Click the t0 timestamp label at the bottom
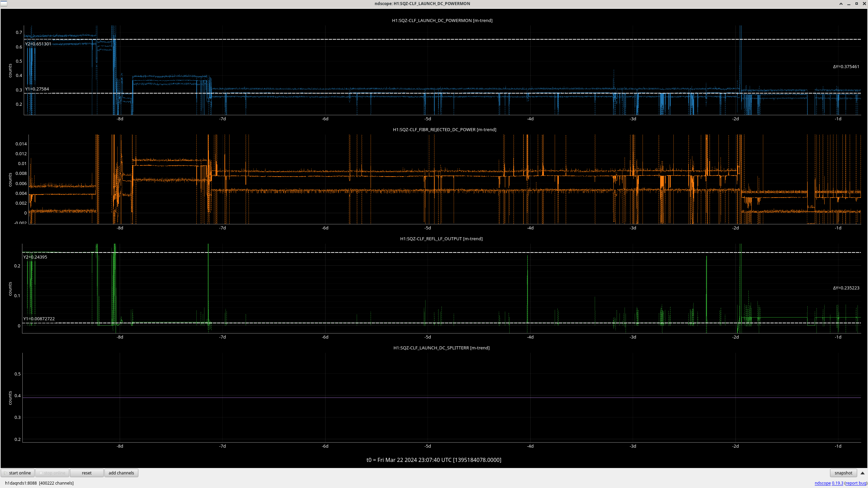The image size is (868, 488). click(434, 460)
